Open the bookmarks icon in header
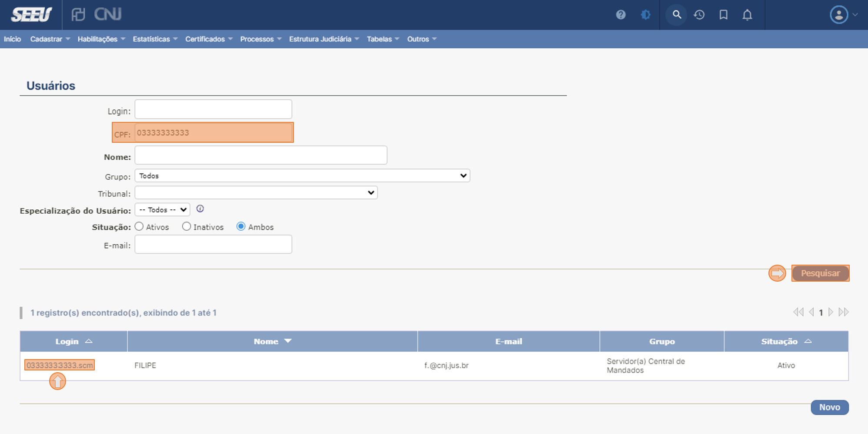 (724, 15)
